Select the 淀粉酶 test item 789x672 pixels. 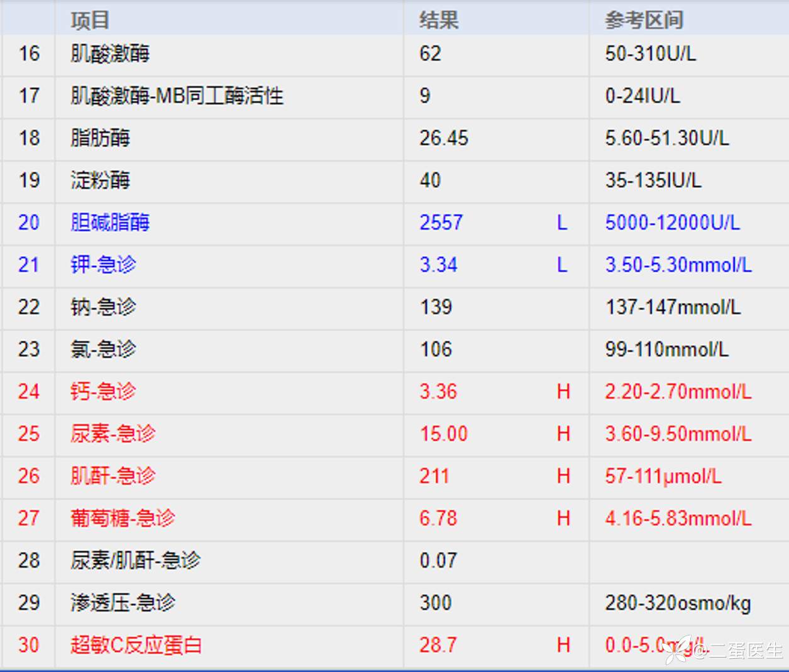tap(100, 180)
